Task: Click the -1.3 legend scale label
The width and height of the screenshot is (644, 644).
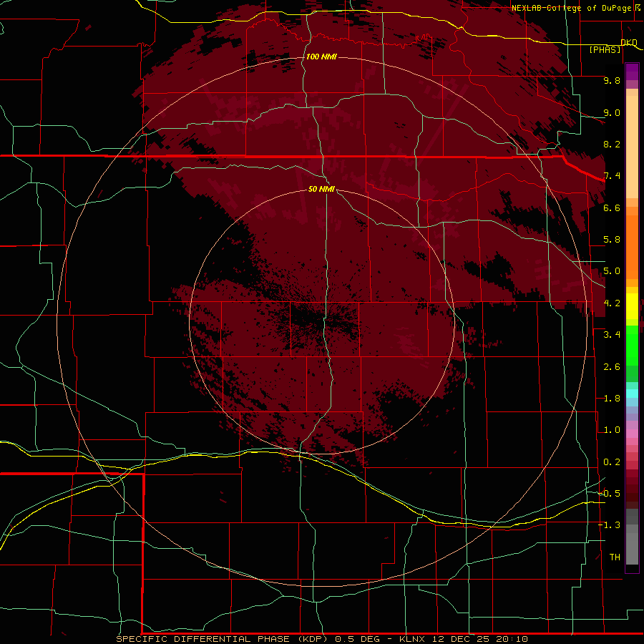Action: (x=609, y=525)
